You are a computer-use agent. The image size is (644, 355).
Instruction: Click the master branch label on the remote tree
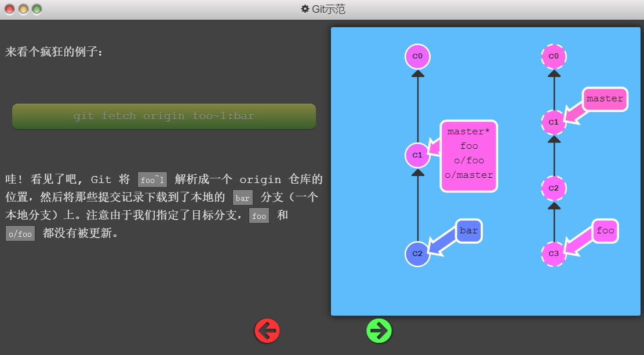coord(605,99)
